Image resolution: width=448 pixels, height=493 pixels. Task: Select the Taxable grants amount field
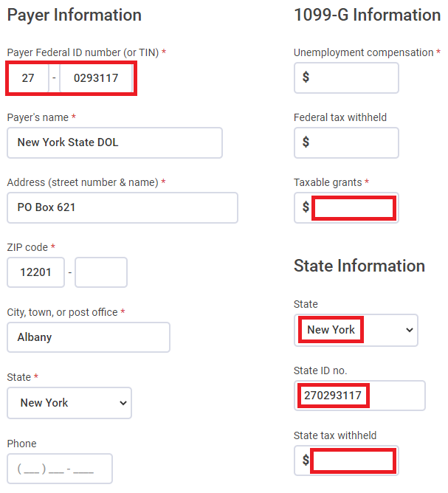click(x=354, y=208)
